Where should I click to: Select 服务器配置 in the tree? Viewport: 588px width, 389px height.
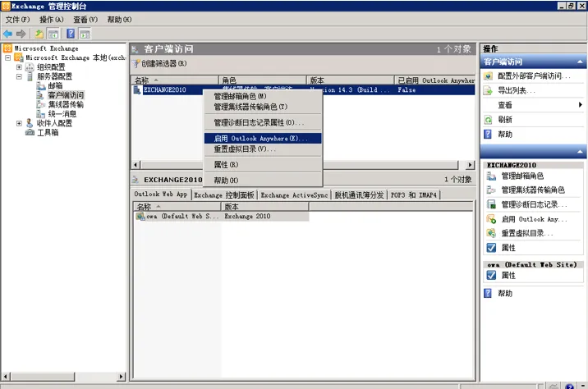tap(54, 76)
